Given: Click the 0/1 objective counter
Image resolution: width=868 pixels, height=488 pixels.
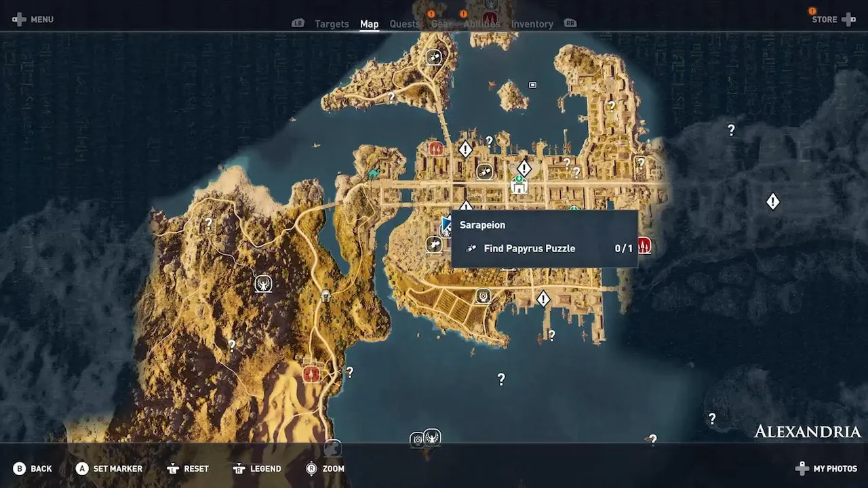Looking at the screenshot, I should point(623,249).
